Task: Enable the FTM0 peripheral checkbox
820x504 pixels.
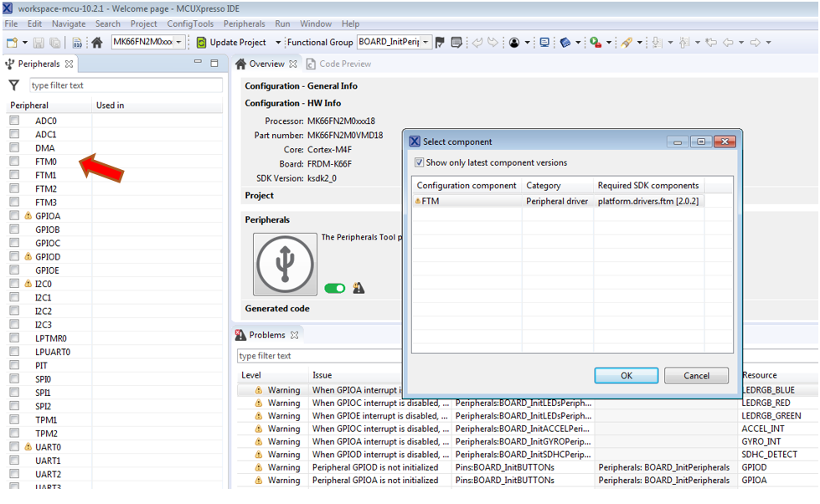Action: coord(14,161)
